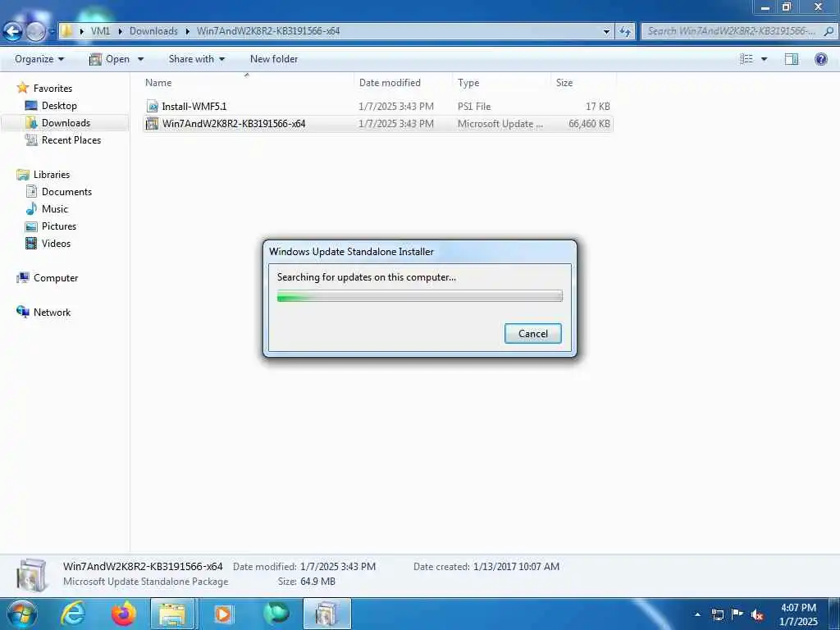Open the Music library

click(55, 209)
